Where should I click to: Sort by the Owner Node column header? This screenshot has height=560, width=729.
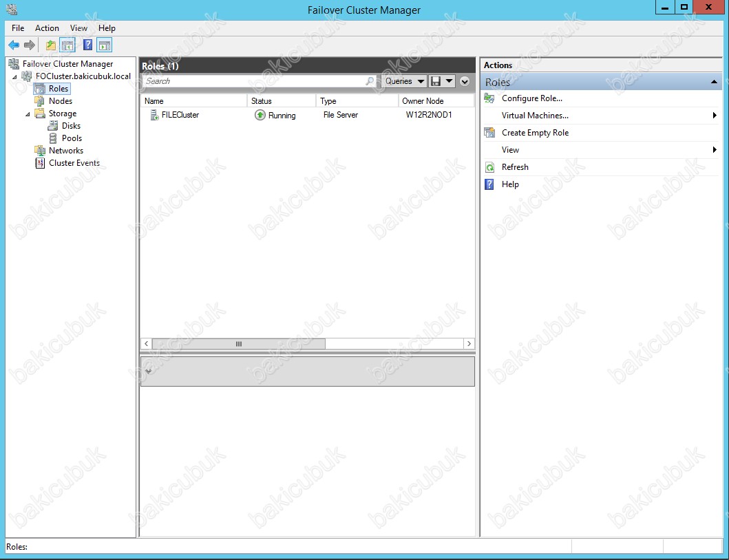(x=436, y=101)
